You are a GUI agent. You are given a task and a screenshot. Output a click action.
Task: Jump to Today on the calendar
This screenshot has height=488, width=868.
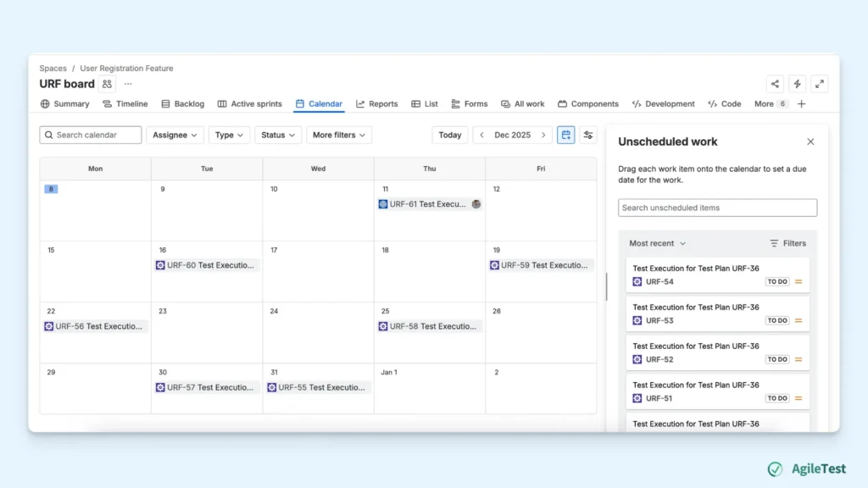[x=449, y=135]
